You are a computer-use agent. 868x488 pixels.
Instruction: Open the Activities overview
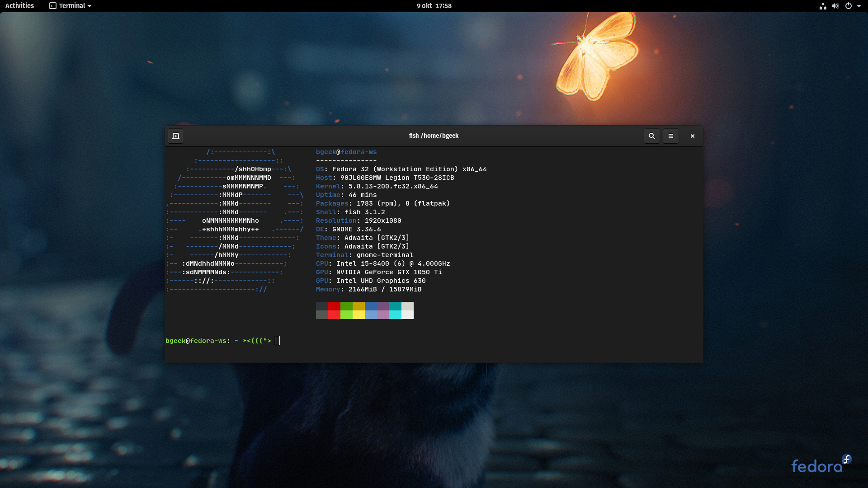[19, 6]
